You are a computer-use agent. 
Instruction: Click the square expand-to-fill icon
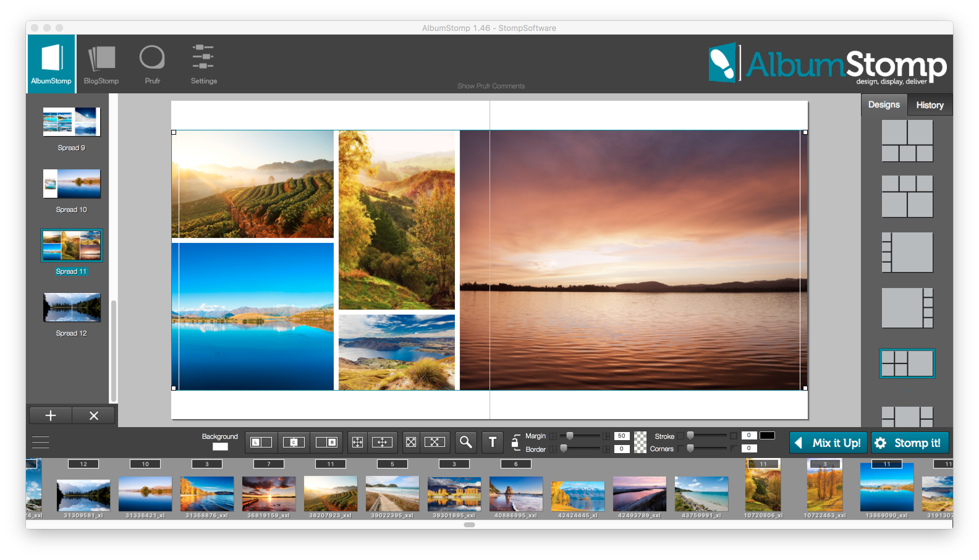[411, 442]
